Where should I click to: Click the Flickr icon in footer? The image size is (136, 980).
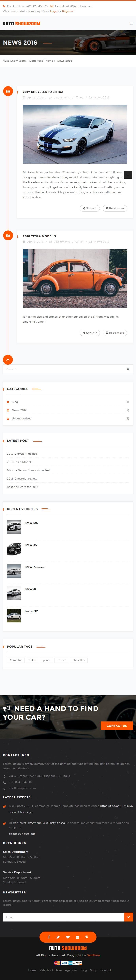pyautogui.click(x=77, y=937)
